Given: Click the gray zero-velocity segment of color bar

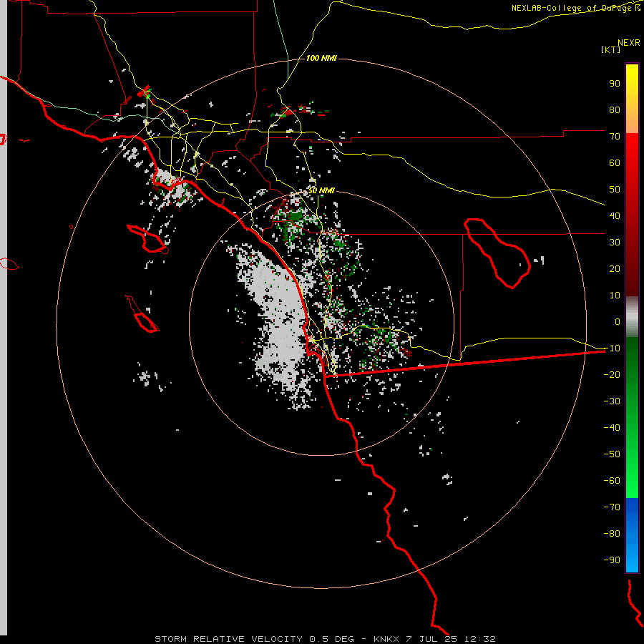Looking at the screenshot, I should [632, 317].
